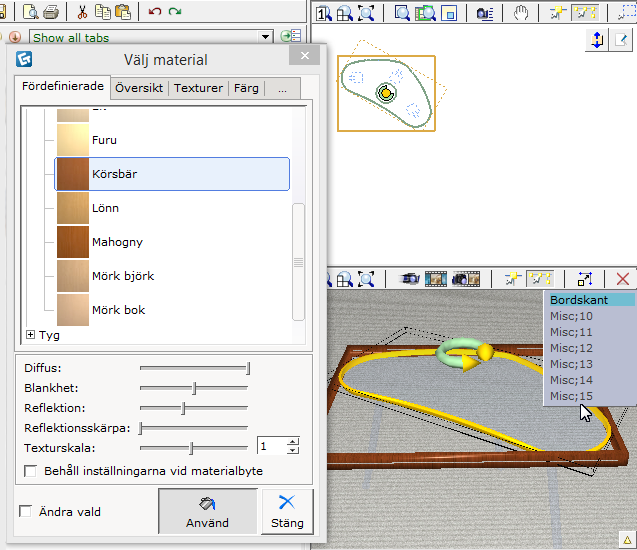This screenshot has width=637, height=550.
Task: Open the Färg tab
Action: pos(245,88)
